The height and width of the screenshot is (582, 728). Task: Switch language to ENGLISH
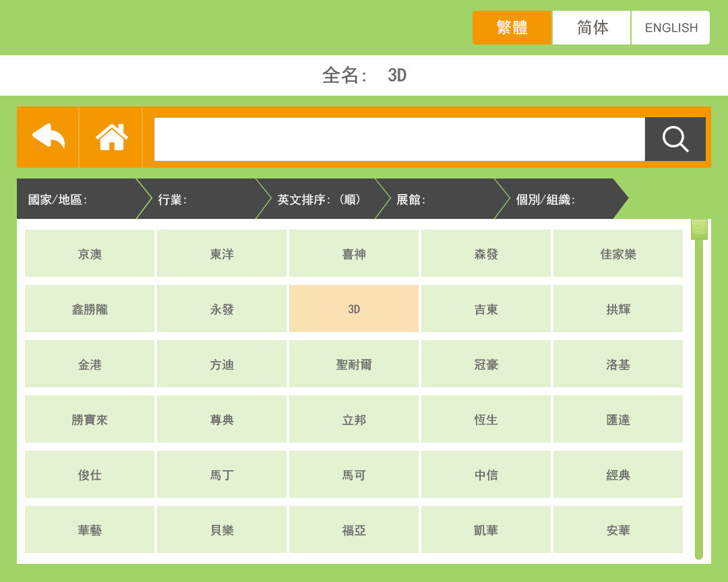pos(671,28)
